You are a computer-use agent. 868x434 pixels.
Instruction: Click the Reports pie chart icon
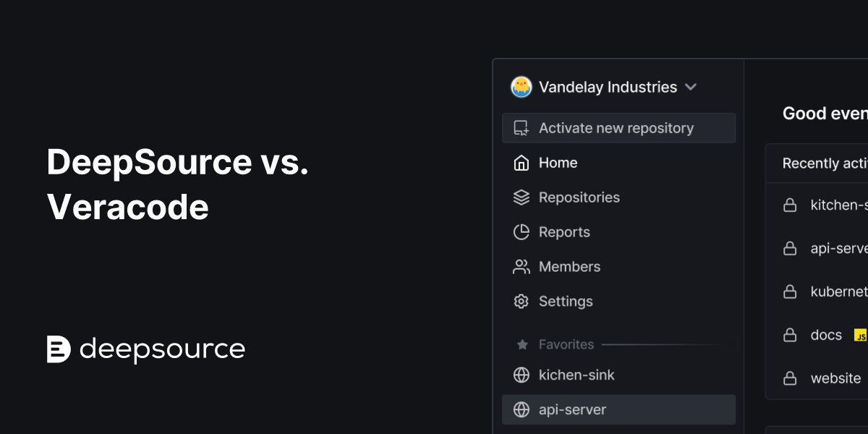[x=521, y=232]
